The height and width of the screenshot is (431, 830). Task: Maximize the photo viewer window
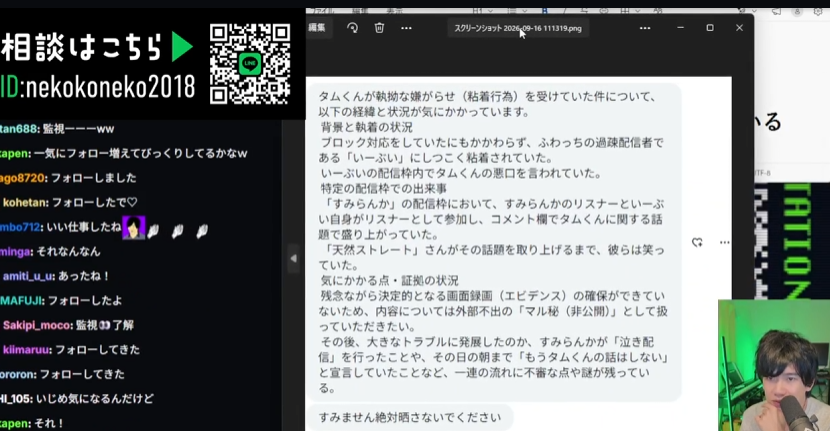(x=710, y=28)
